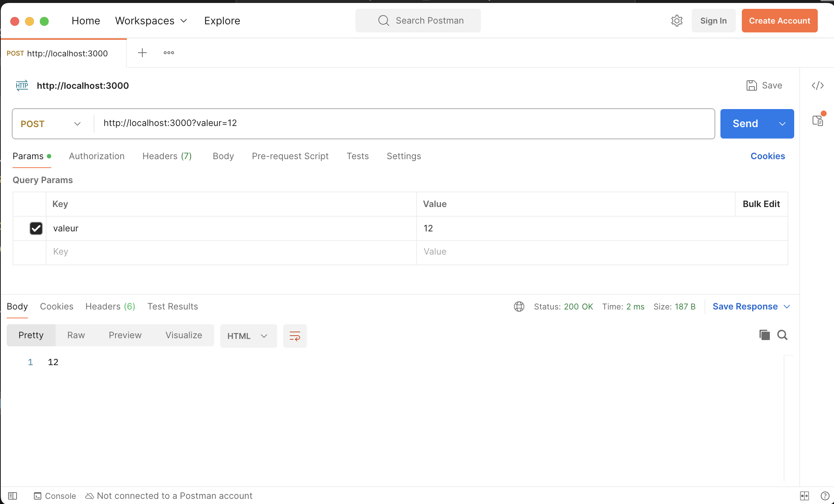Uncheck the valeur query param checkbox

36,228
